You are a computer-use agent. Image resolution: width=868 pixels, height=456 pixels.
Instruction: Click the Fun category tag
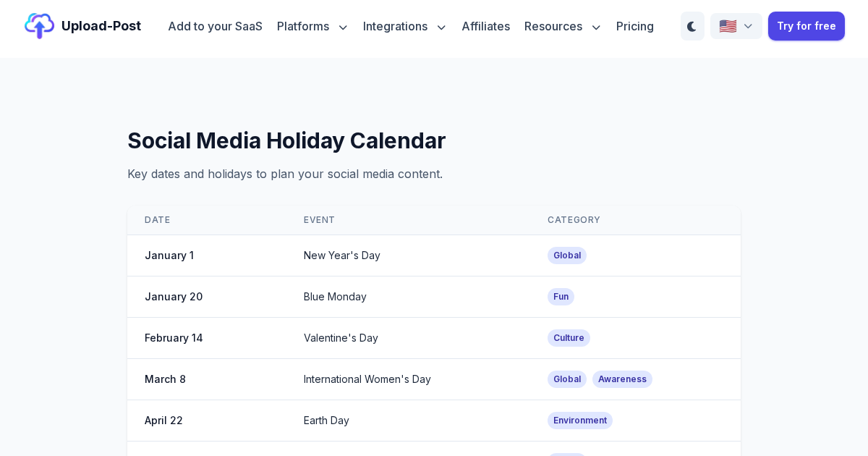pos(561,297)
